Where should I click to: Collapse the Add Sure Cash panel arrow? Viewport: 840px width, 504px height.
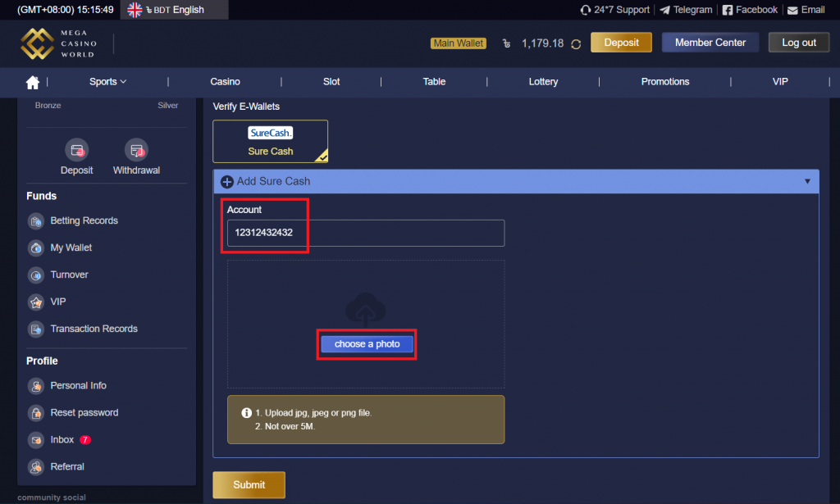(807, 181)
